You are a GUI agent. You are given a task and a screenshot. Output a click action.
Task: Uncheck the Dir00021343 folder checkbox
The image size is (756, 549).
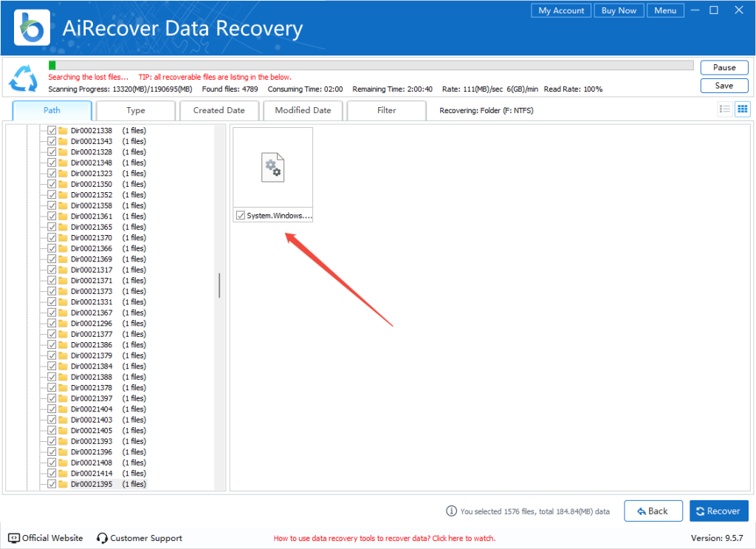52,141
